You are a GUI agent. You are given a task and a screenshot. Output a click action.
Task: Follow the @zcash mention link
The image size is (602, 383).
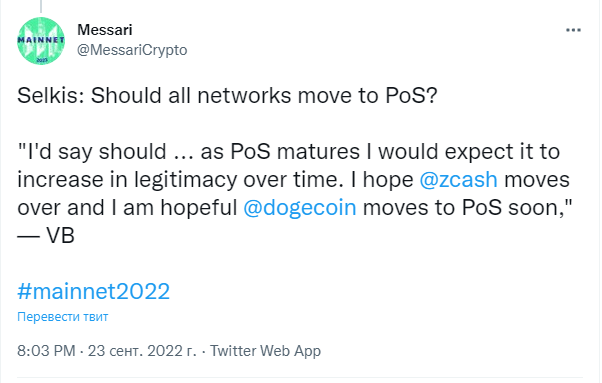click(x=458, y=180)
